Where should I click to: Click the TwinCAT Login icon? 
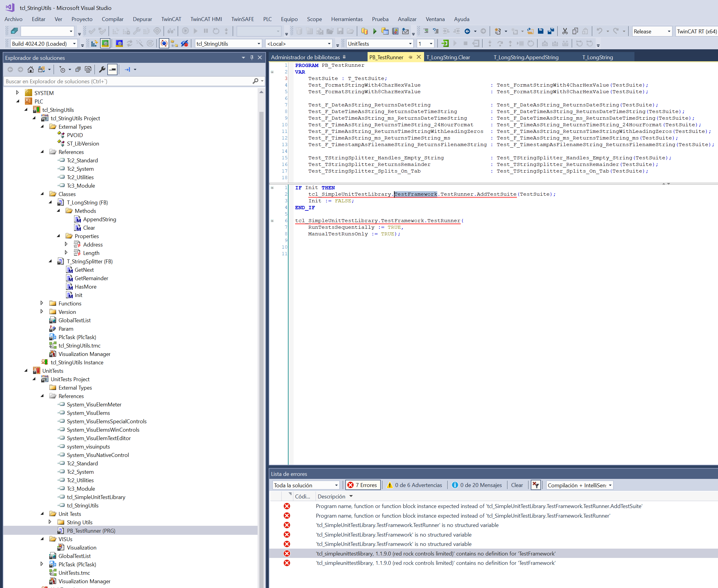click(445, 44)
